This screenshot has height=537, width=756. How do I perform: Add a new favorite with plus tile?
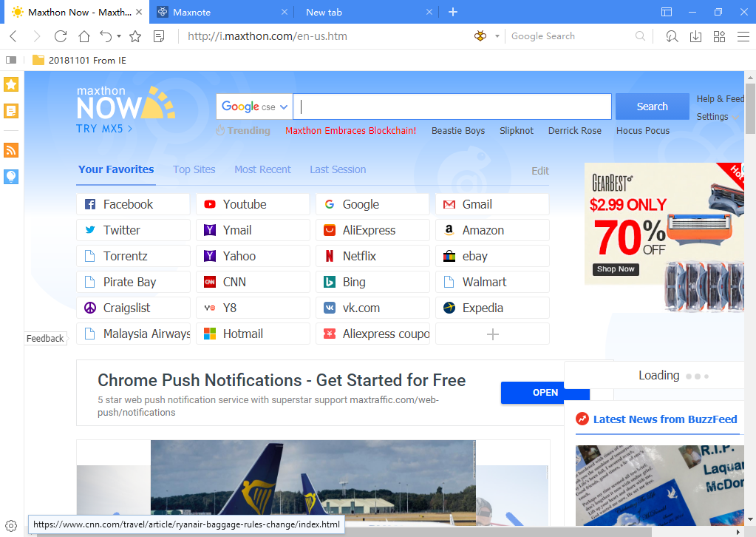pyautogui.click(x=492, y=334)
